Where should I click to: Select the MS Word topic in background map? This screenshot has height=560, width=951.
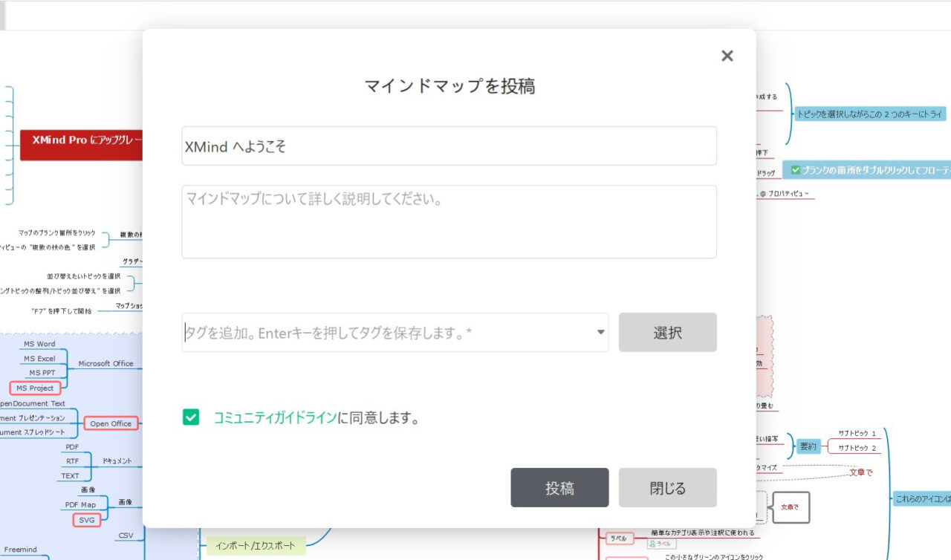click(x=39, y=345)
